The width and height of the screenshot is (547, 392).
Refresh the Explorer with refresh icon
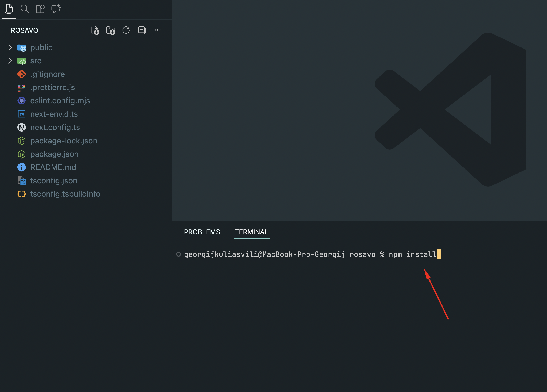(x=126, y=30)
